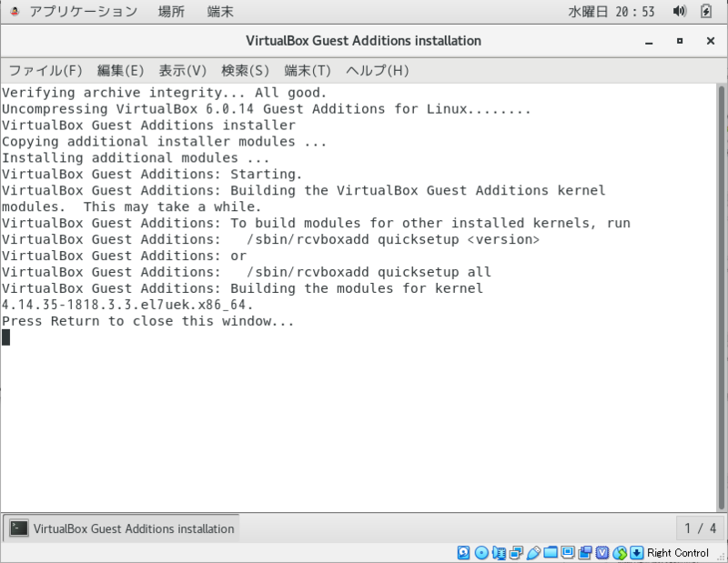Image resolution: width=728 pixels, height=563 pixels.
Task: Click the line 'Verifying archive integrity... All good.'
Action: 164,93
